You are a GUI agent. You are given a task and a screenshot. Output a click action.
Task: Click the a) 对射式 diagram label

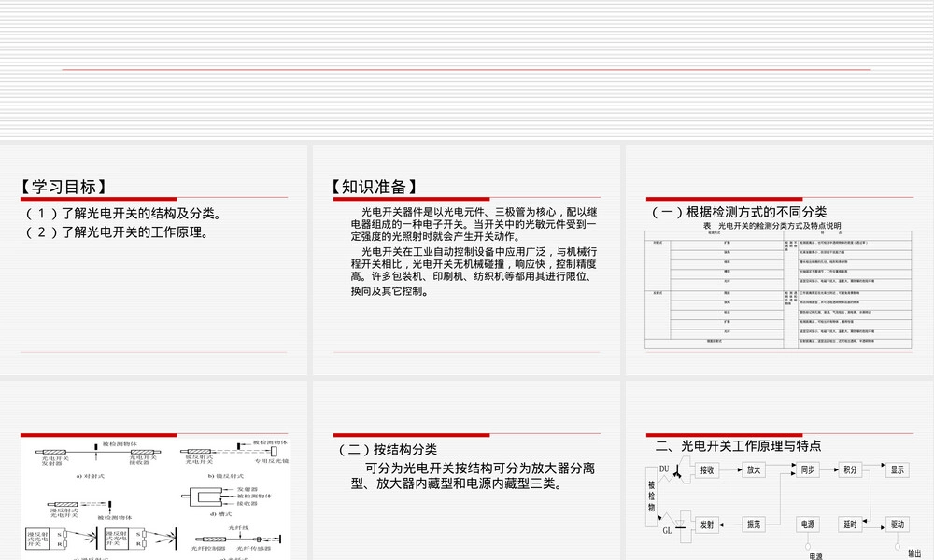click(91, 476)
